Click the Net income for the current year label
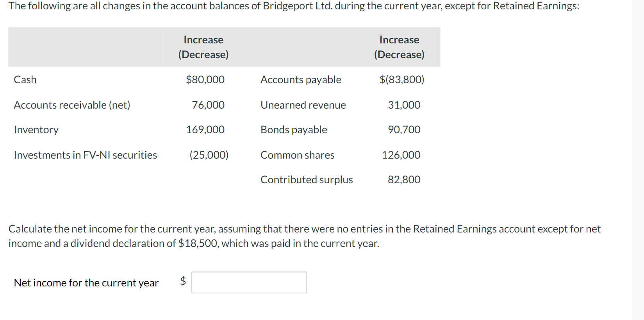644x320 pixels. coord(86,282)
